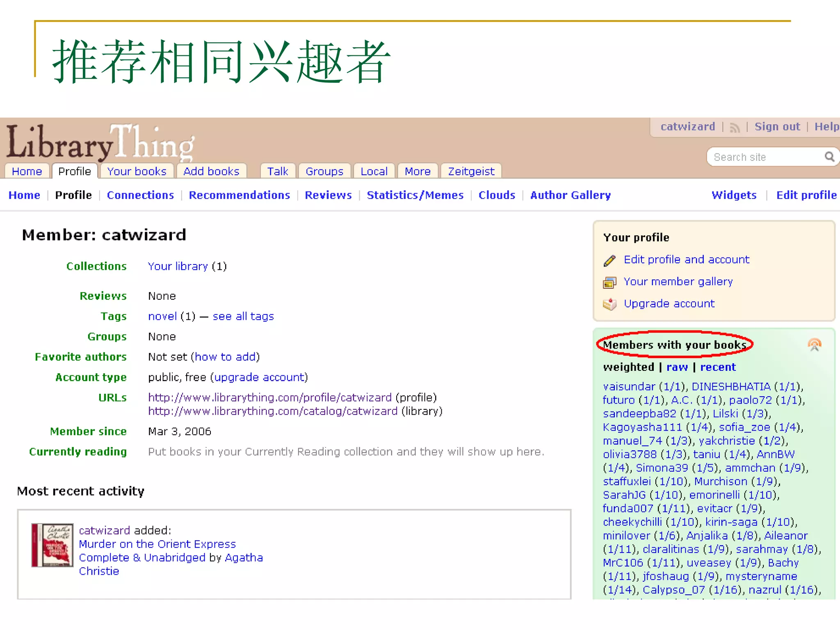Open Connections in the submenu
Viewport: 840px width, 630px height.
(140, 195)
